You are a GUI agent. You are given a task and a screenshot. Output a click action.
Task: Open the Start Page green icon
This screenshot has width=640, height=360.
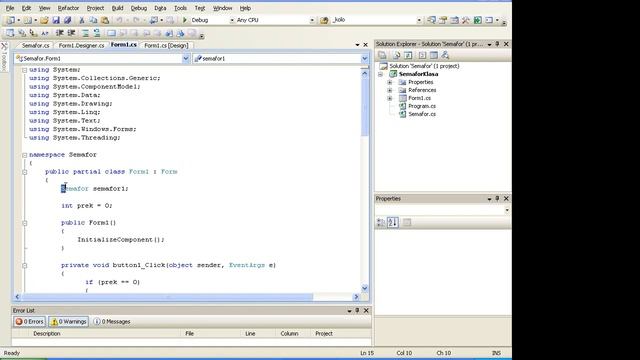click(x=478, y=20)
